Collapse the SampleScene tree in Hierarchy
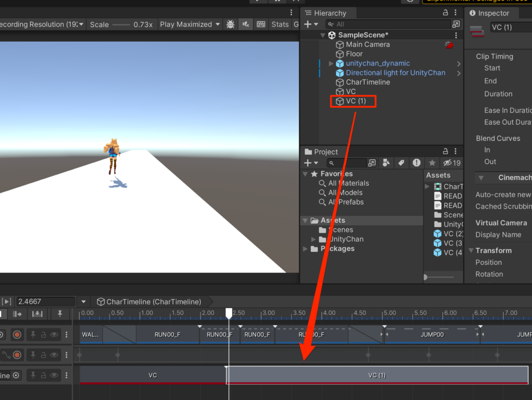This screenshot has width=532, height=400. click(323, 35)
